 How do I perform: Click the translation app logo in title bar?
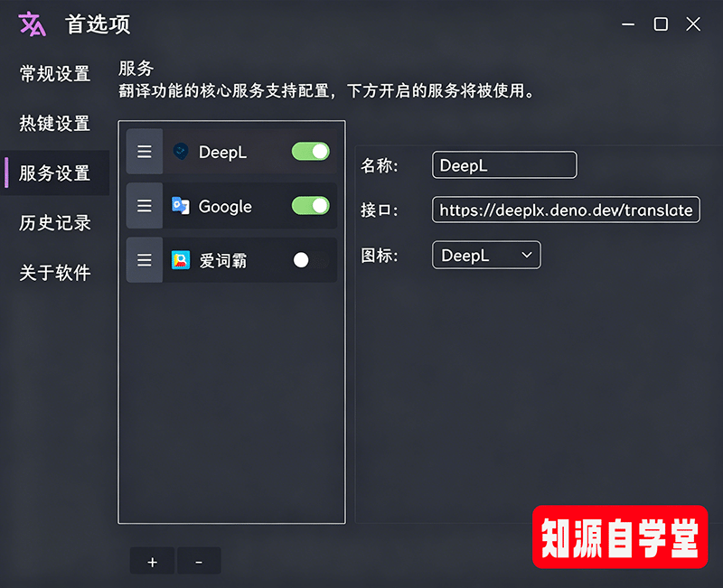pos(33,24)
